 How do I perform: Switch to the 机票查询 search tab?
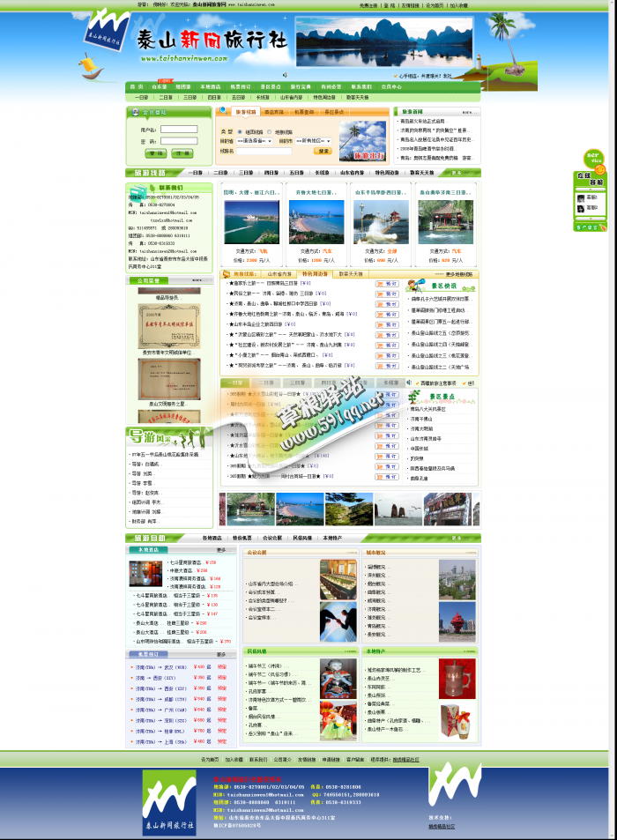[x=304, y=112]
